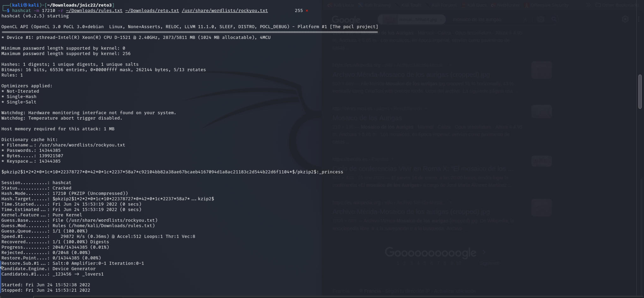The width and height of the screenshot is (644, 298).
Task: Click the search by image camera icon
Action: point(541,20)
